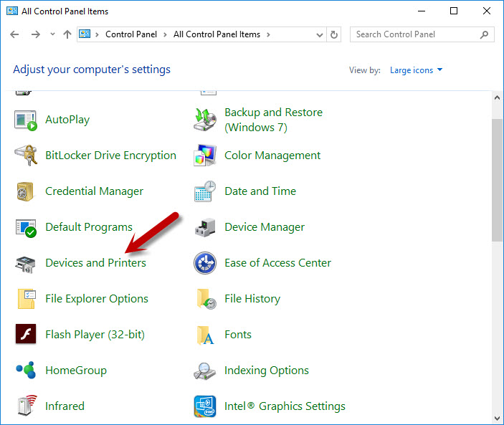The width and height of the screenshot is (504, 425).
Task: Click the Intel Graphics Settings icon
Action: pos(205,406)
